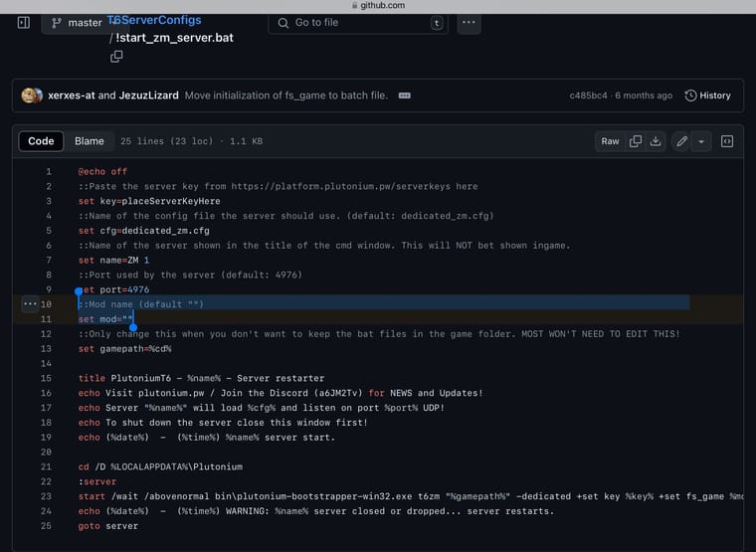Open commit message 'Move initialization of fs_game'
Screen dimensions: 756x552
tap(286, 95)
